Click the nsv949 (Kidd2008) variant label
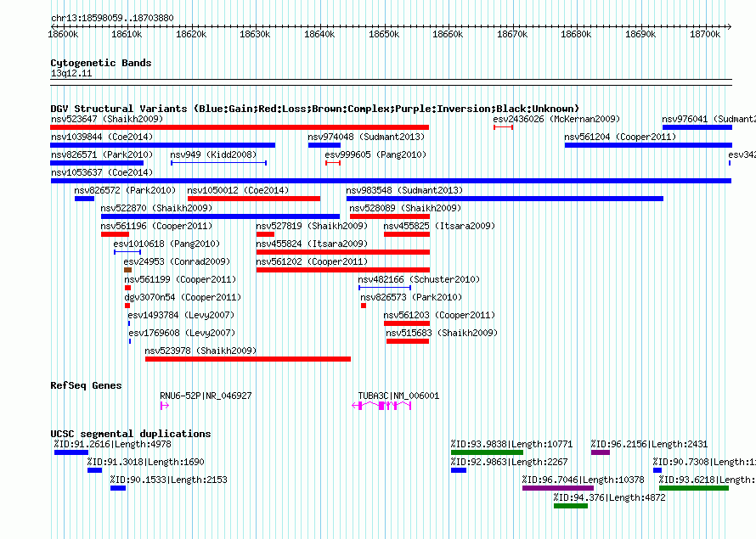Image resolution: width=756 pixels, height=539 pixels. 213,154
